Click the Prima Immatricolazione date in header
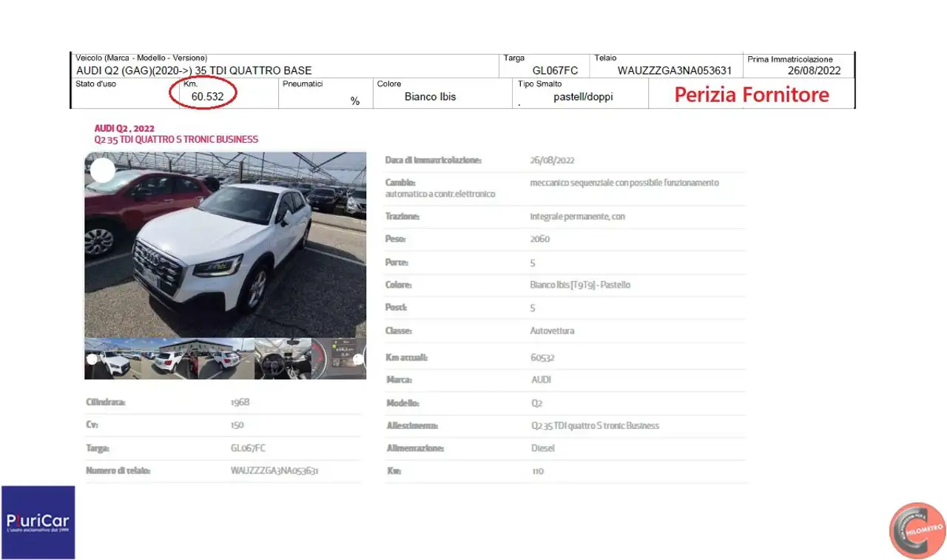This screenshot has height=560, width=947. tap(814, 71)
